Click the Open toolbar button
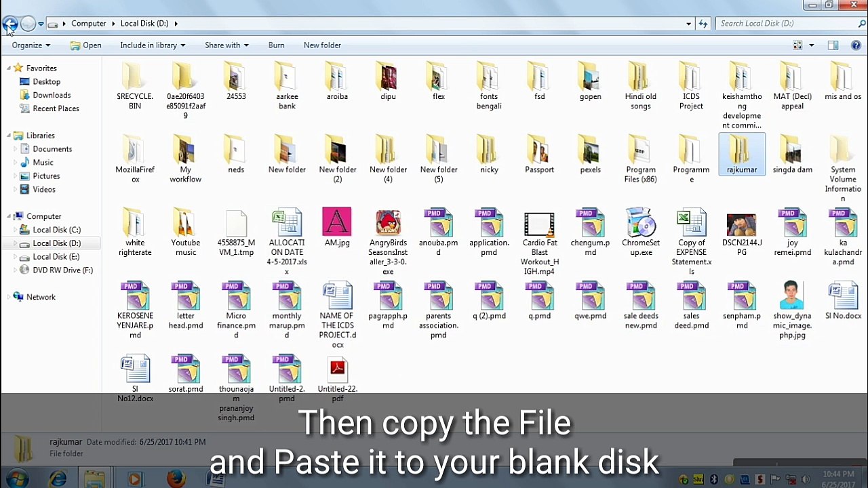 point(85,45)
